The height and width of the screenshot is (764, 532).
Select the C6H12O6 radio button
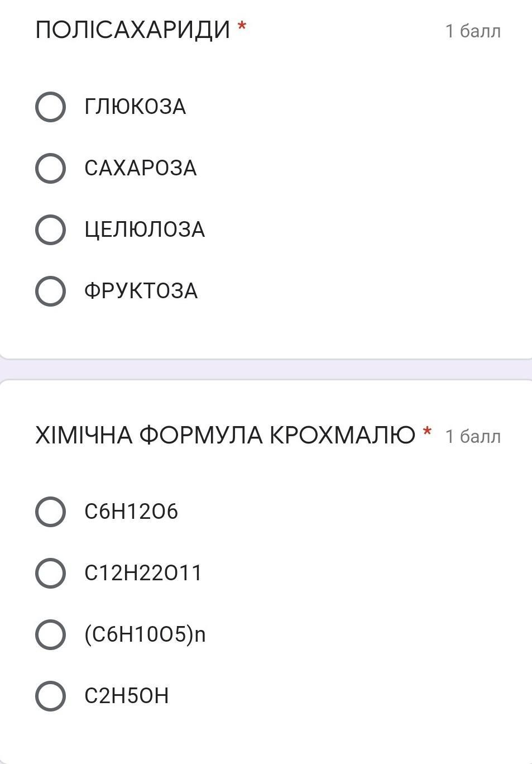pyautogui.click(x=50, y=512)
